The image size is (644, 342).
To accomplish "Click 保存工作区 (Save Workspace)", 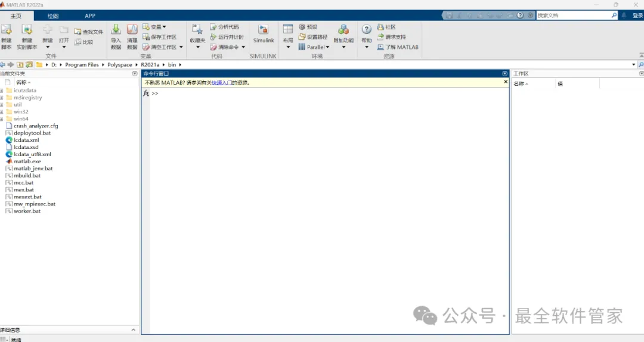I will 159,37.
